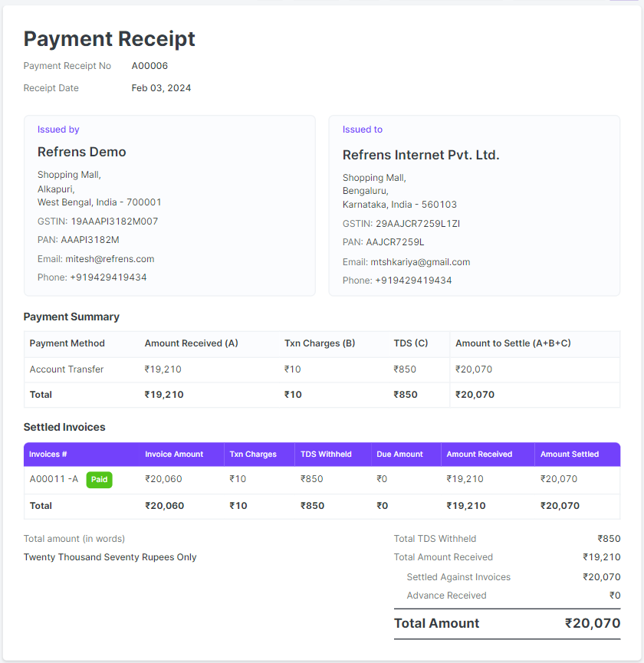This screenshot has width=644, height=663.
Task: Select the Refrens Demo company name
Action: click(81, 152)
